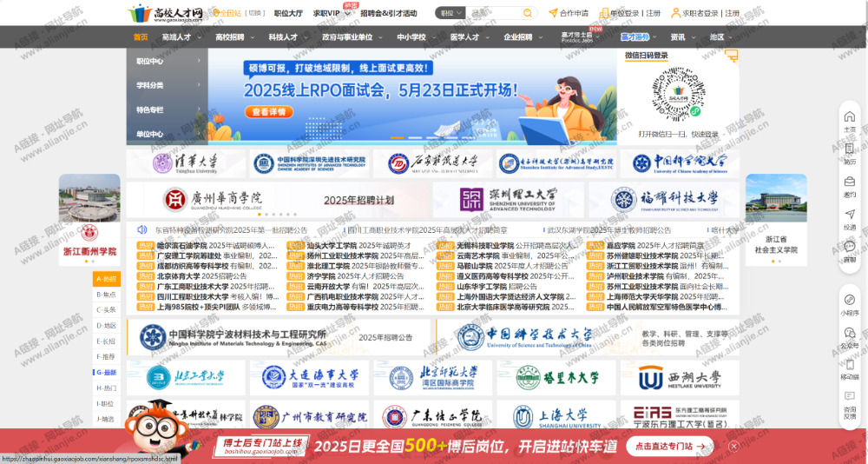Expand 学科分类 side menu
Viewport: 868px width, 464px height.
tap(168, 85)
